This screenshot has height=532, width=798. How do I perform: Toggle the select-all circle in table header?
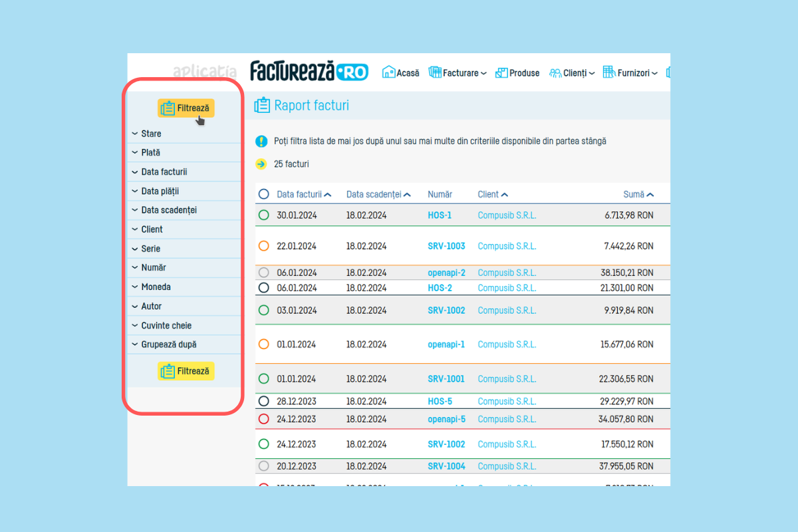pyautogui.click(x=264, y=194)
